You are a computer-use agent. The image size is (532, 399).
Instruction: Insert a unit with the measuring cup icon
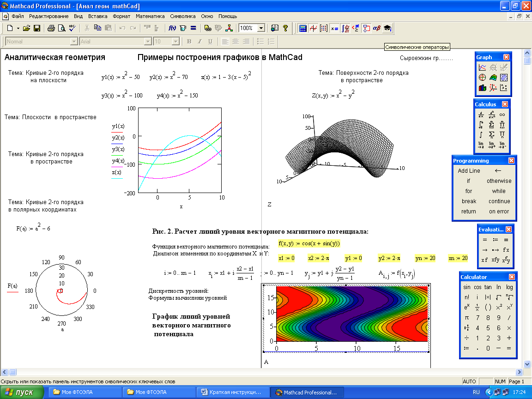click(183, 28)
